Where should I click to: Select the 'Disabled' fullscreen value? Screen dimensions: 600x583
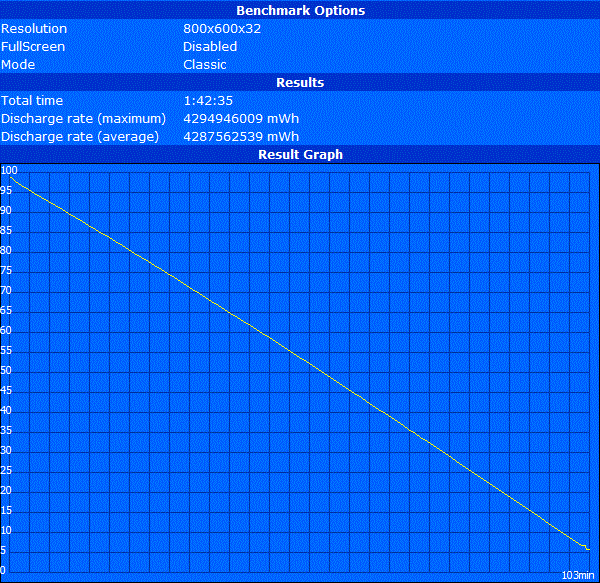[x=210, y=47]
